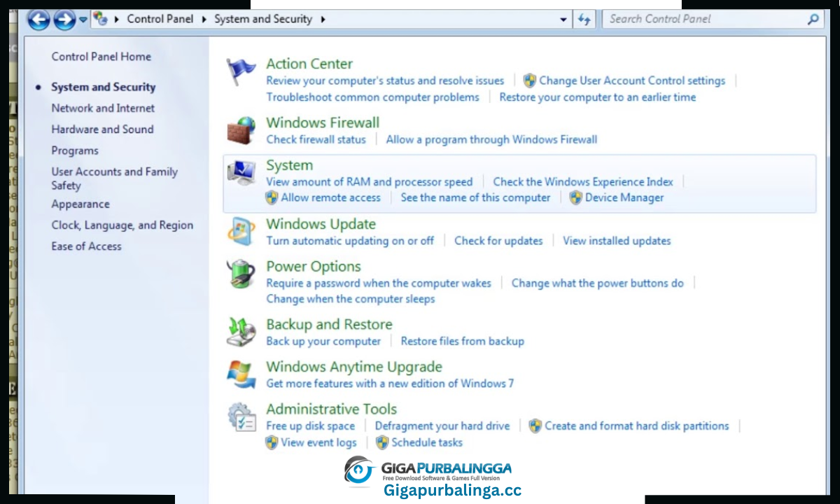Click the refresh button beside address bar
The height and width of the screenshot is (504, 840).
(584, 20)
